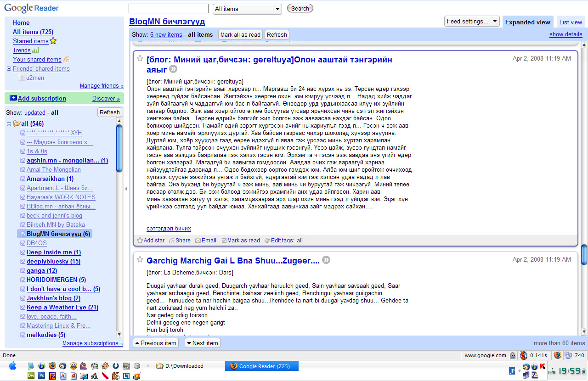Launch Photoshop from the quick launch bar

[42, 375]
